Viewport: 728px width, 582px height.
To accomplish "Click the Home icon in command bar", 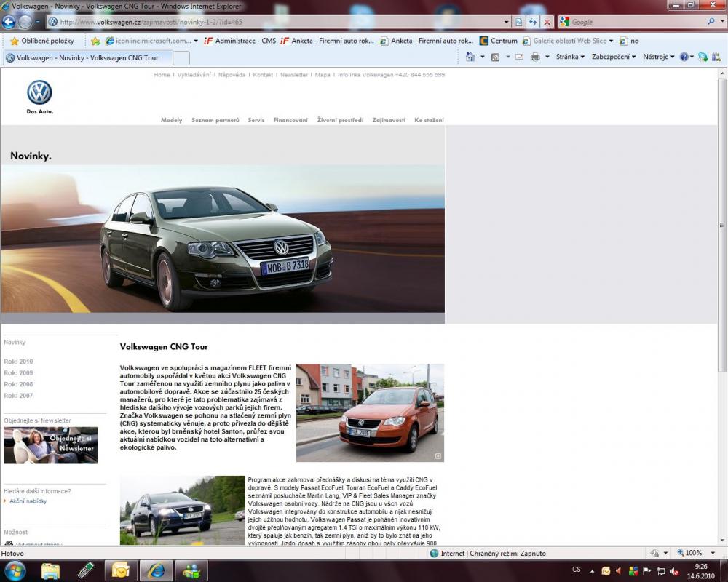I will 470,57.
